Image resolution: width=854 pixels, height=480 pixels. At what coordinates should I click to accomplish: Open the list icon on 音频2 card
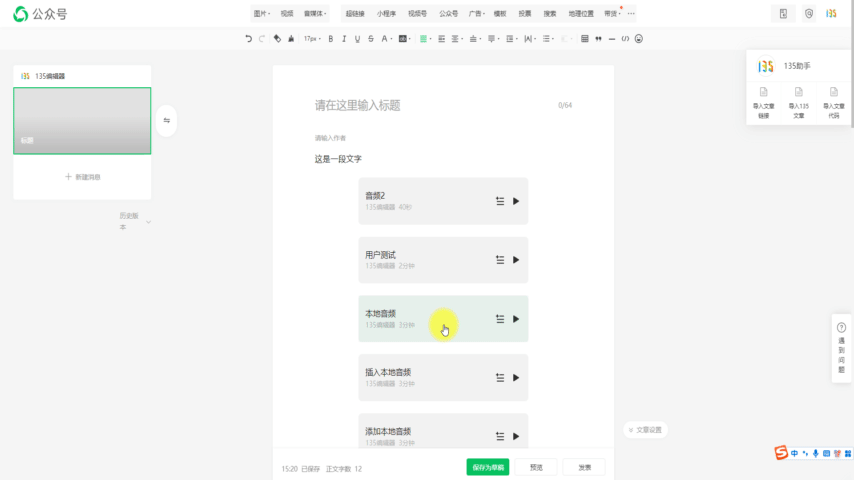(x=500, y=201)
